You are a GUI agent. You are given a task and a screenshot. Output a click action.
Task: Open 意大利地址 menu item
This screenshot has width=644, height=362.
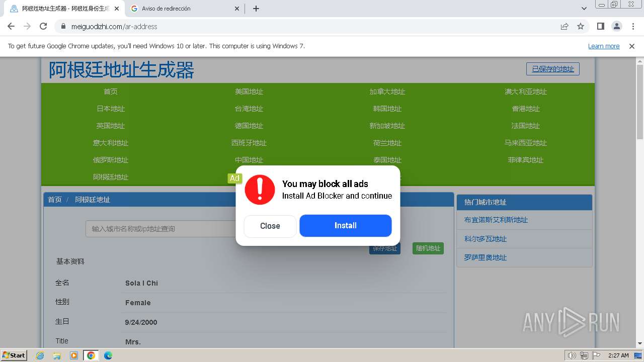(x=111, y=143)
